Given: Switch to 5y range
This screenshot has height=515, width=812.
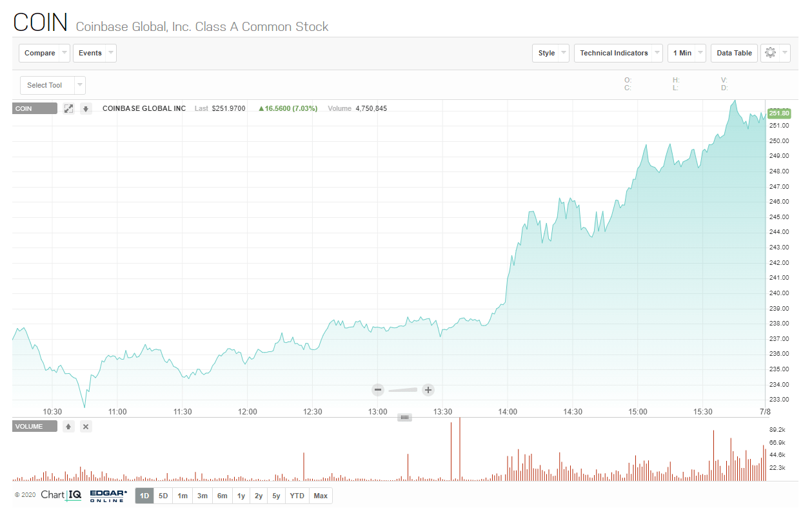Looking at the screenshot, I should point(276,496).
